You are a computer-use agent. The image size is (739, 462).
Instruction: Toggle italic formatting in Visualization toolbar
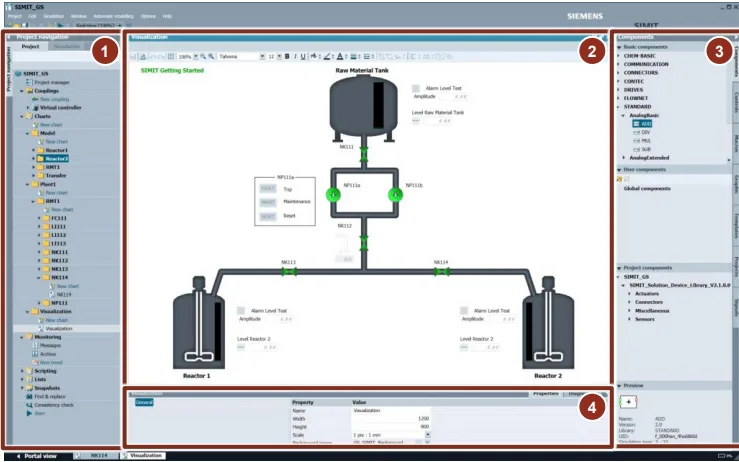(295, 57)
